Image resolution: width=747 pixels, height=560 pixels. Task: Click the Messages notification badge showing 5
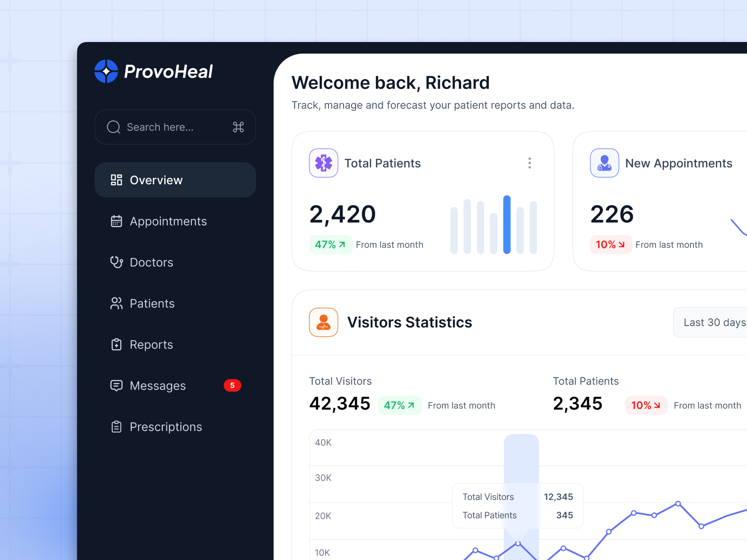[x=232, y=385]
